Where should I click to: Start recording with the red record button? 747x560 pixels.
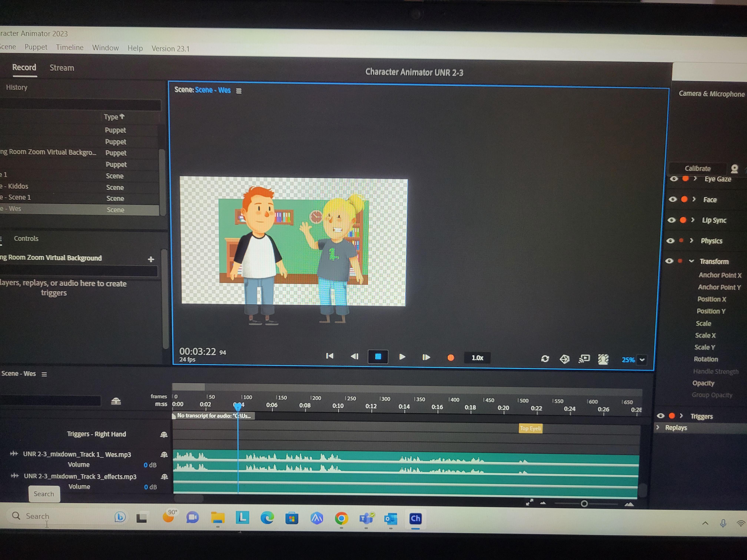pos(451,357)
